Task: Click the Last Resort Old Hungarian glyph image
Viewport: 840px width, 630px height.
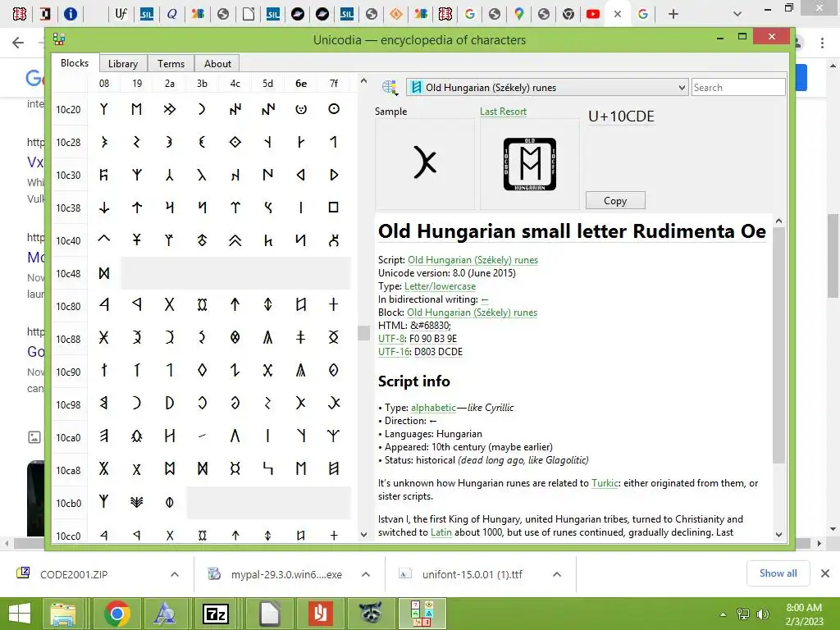Action: click(529, 164)
